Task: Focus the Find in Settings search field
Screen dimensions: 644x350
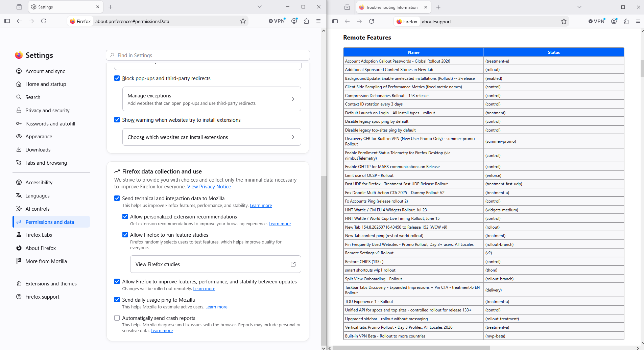Action: coord(208,55)
